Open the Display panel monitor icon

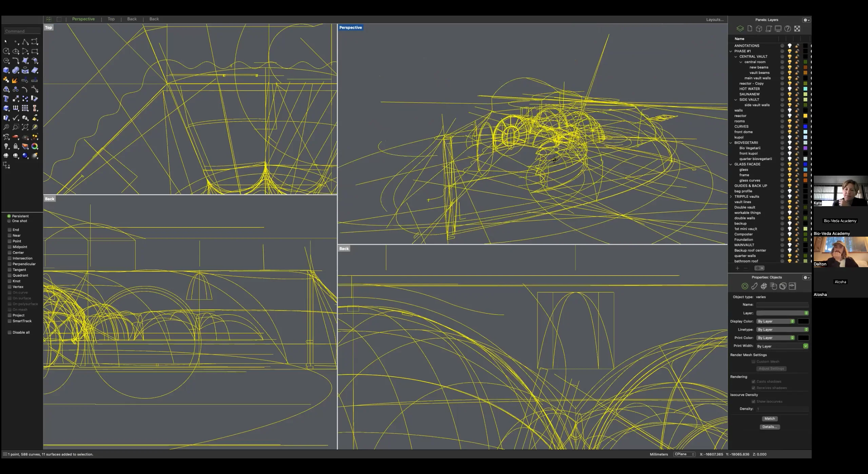pyautogui.click(x=778, y=29)
